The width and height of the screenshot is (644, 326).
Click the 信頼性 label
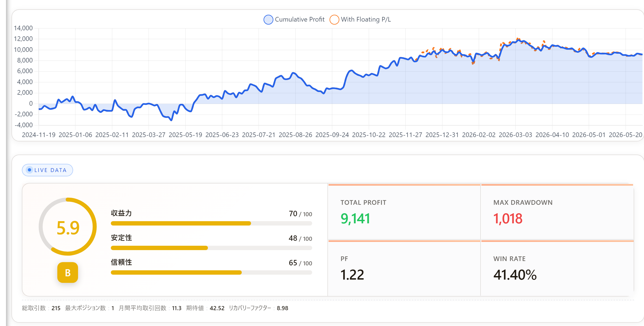pyautogui.click(x=121, y=262)
